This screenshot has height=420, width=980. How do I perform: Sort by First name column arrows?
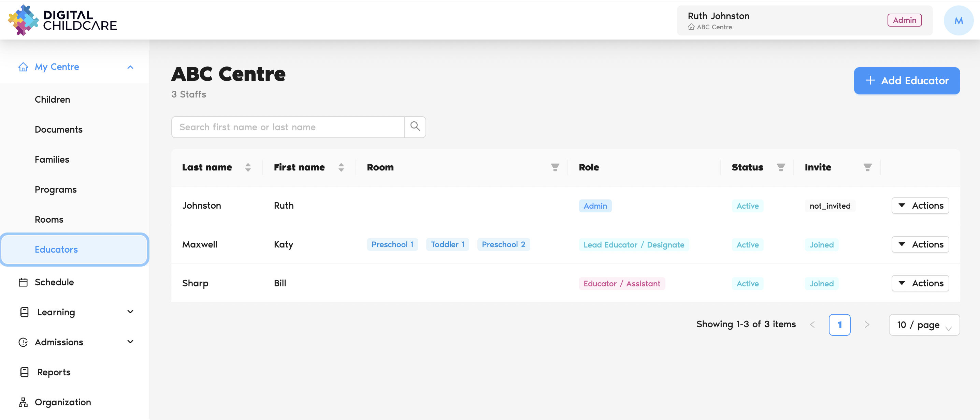tap(341, 167)
